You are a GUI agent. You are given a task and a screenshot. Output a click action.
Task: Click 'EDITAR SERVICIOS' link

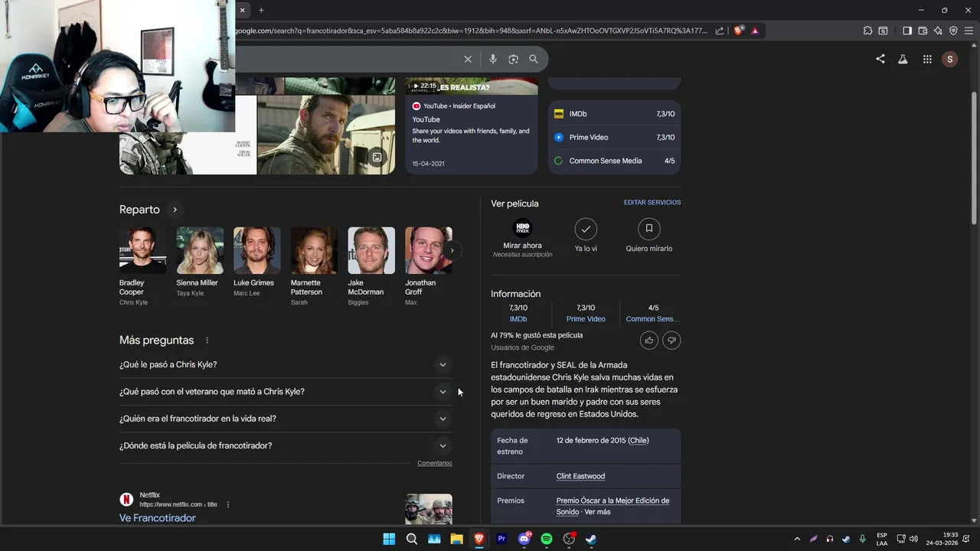coord(652,203)
